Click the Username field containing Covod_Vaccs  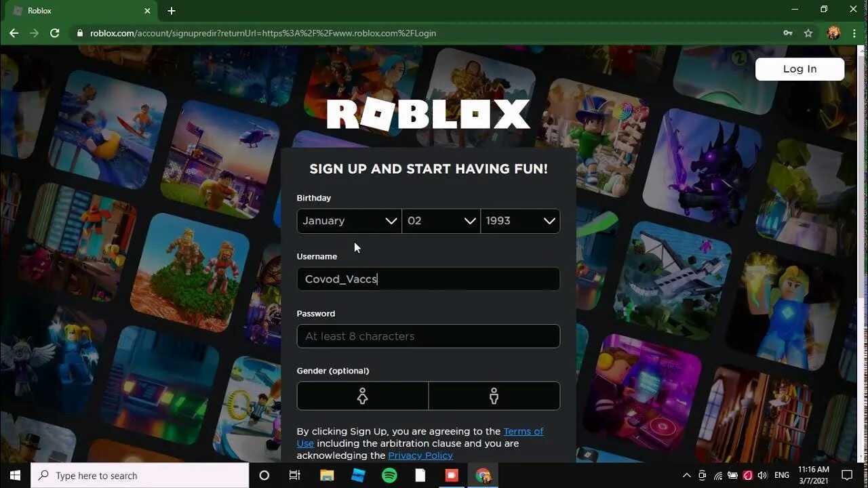[x=429, y=279]
